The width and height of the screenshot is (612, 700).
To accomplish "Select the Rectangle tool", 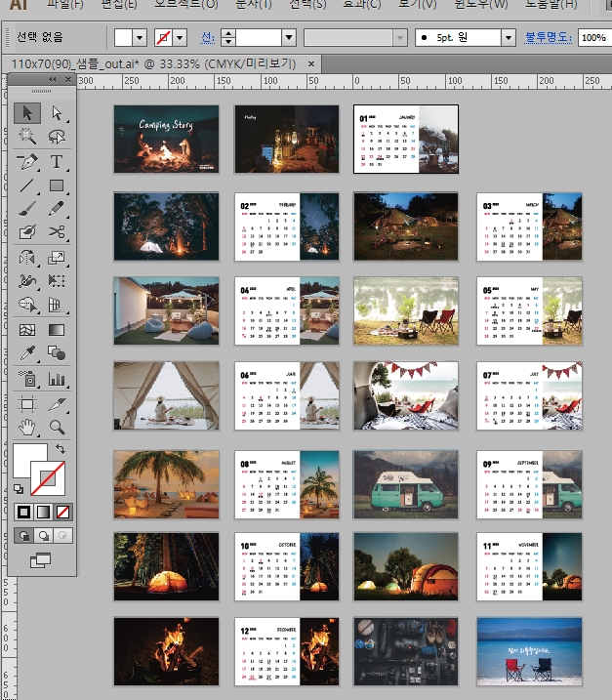I will (x=57, y=185).
